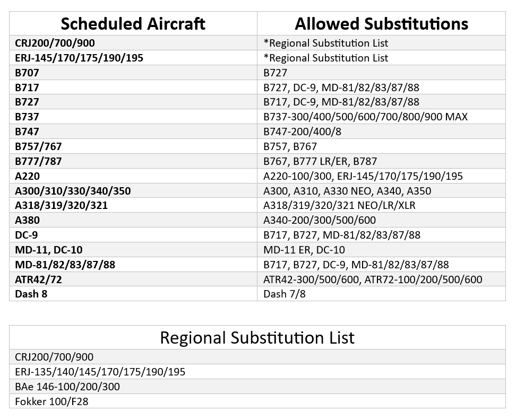The height and width of the screenshot is (420, 516).
Task: Click the Fokker 100/F28 row
Action: [x=51, y=401]
